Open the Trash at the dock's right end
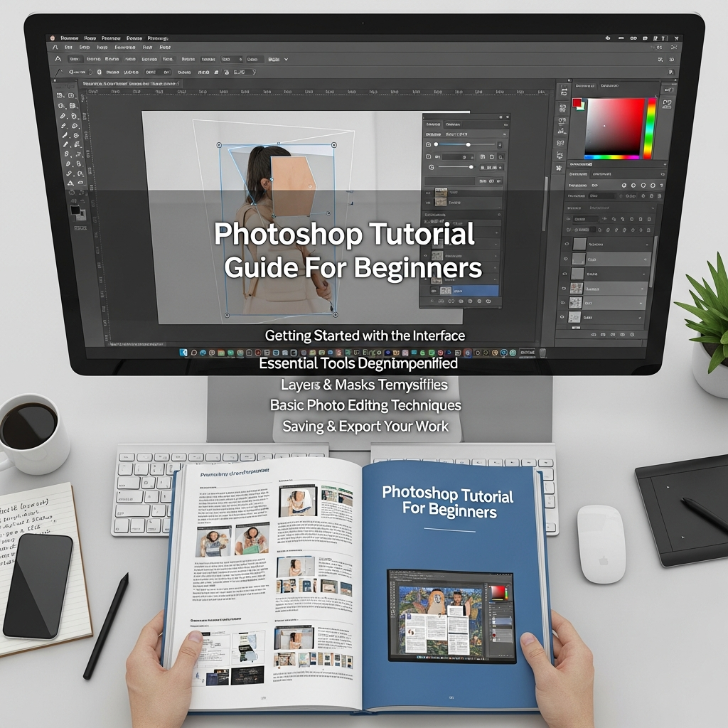The image size is (728, 728). [542, 353]
